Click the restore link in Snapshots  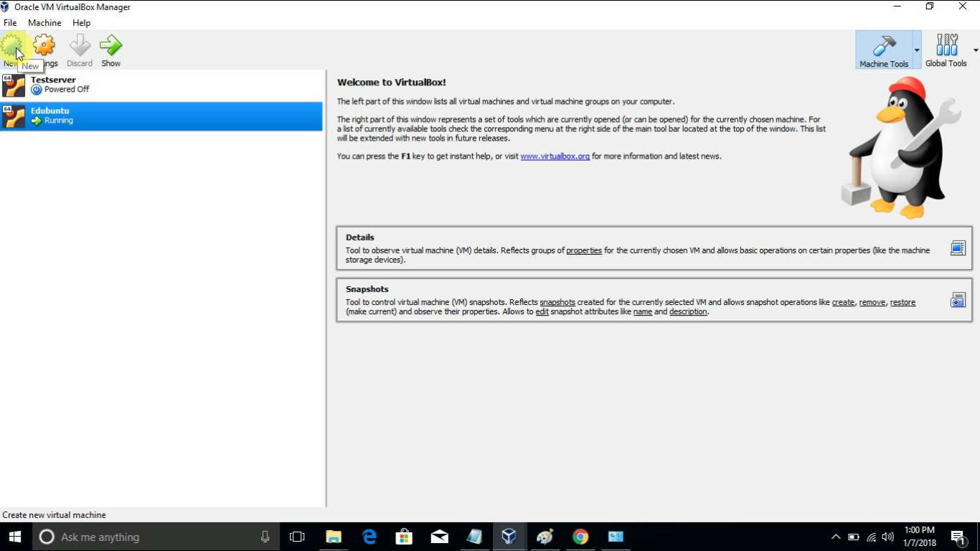903,302
